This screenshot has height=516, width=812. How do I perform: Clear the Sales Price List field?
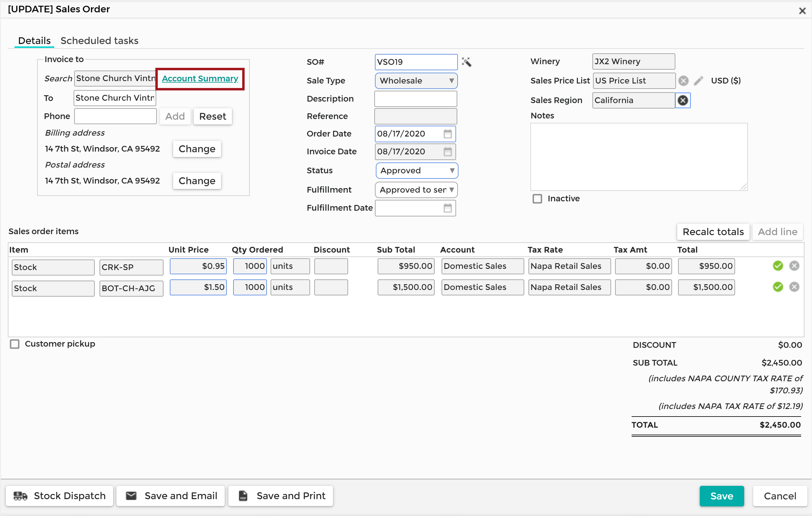tap(683, 80)
